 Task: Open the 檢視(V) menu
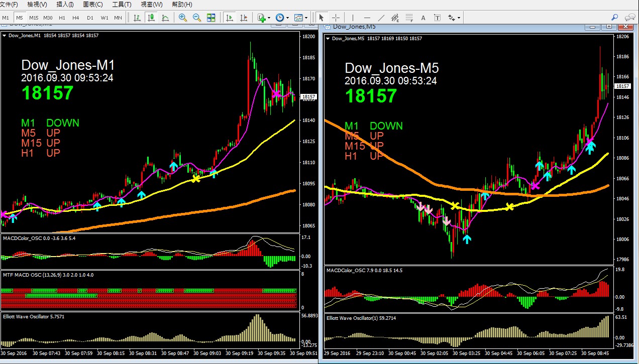click(x=37, y=5)
